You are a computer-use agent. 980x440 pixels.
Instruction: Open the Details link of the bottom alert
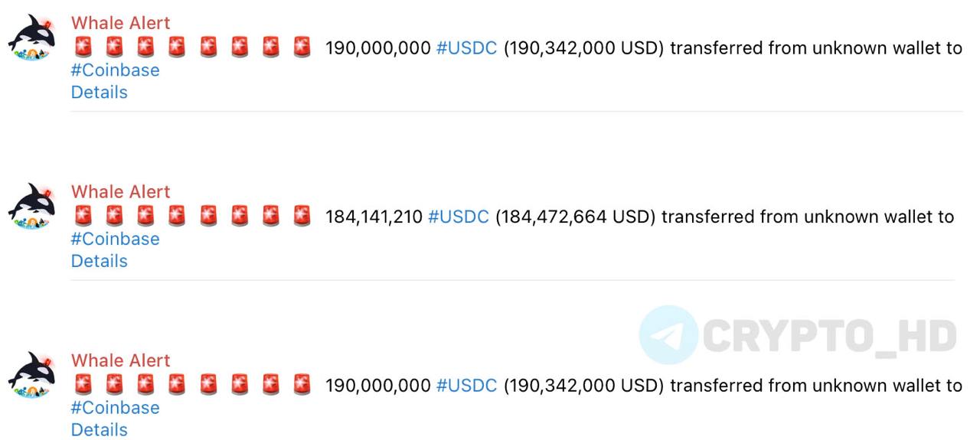[99, 430]
